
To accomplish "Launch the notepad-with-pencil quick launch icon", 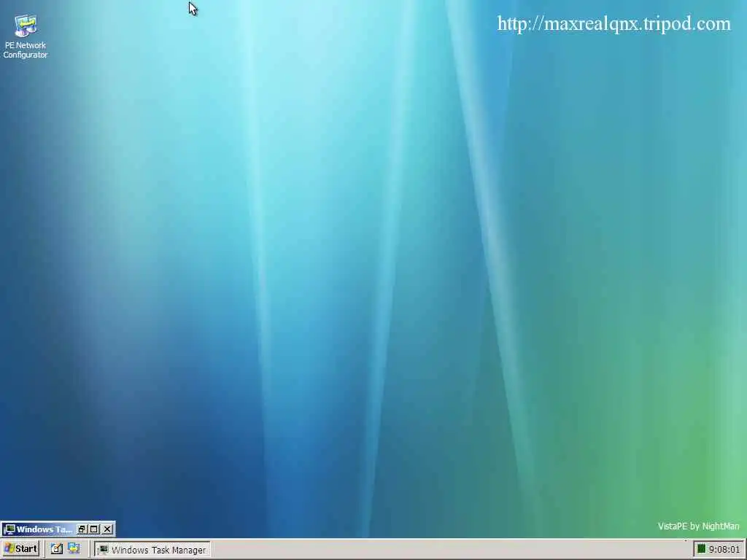I will [x=57, y=548].
